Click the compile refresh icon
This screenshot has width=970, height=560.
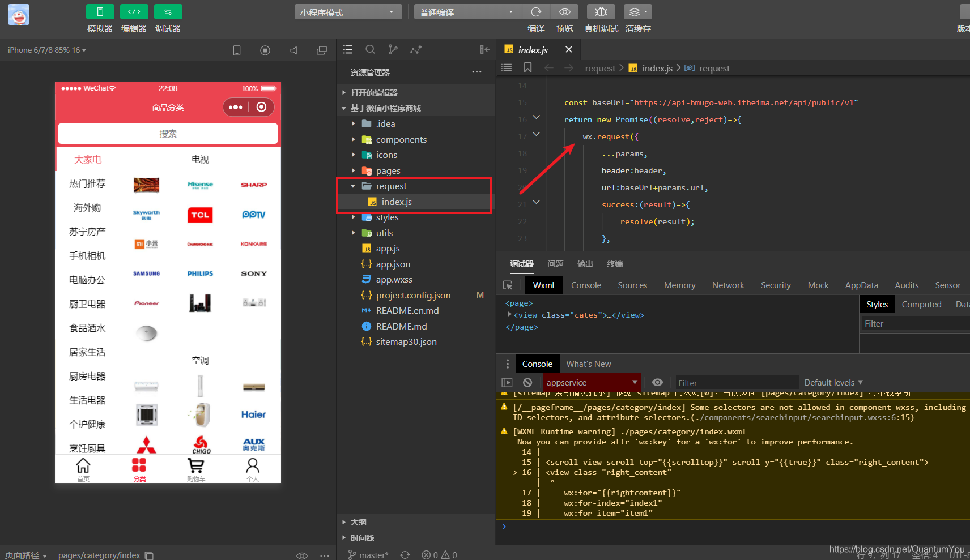point(536,12)
